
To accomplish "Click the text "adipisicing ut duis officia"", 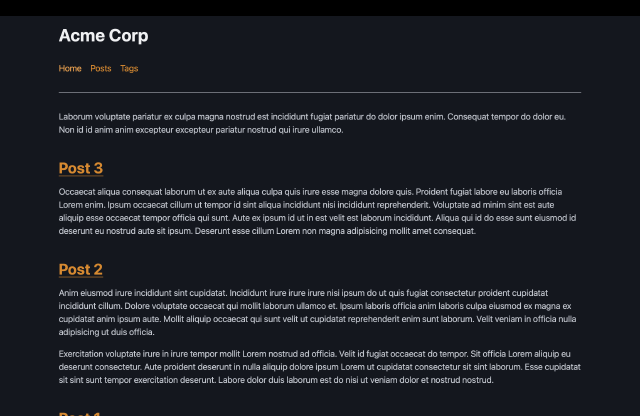I will 107,332.
